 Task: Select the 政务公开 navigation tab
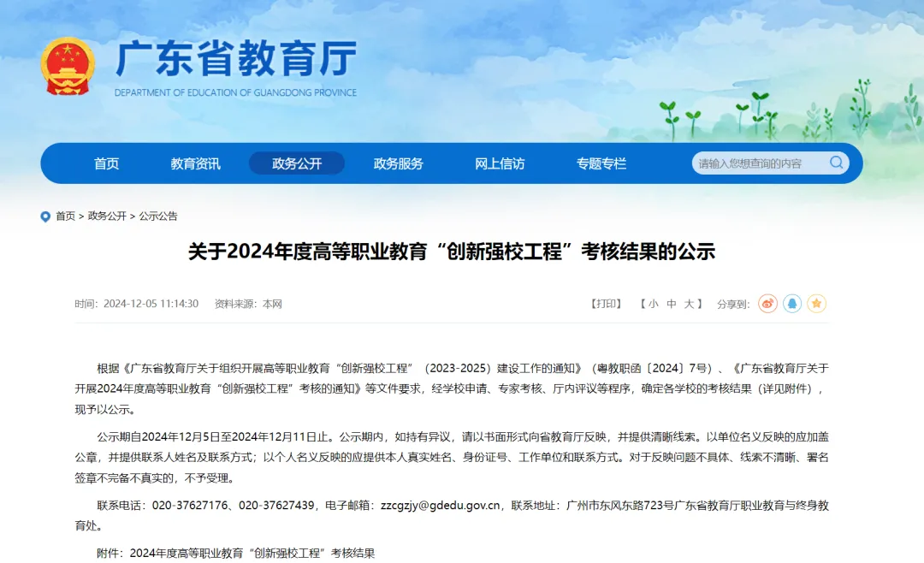click(x=296, y=163)
